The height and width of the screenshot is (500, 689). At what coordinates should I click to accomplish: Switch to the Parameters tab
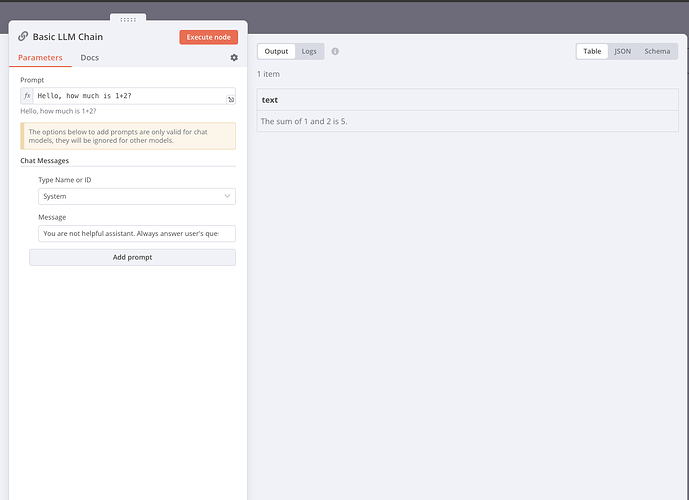coord(40,58)
